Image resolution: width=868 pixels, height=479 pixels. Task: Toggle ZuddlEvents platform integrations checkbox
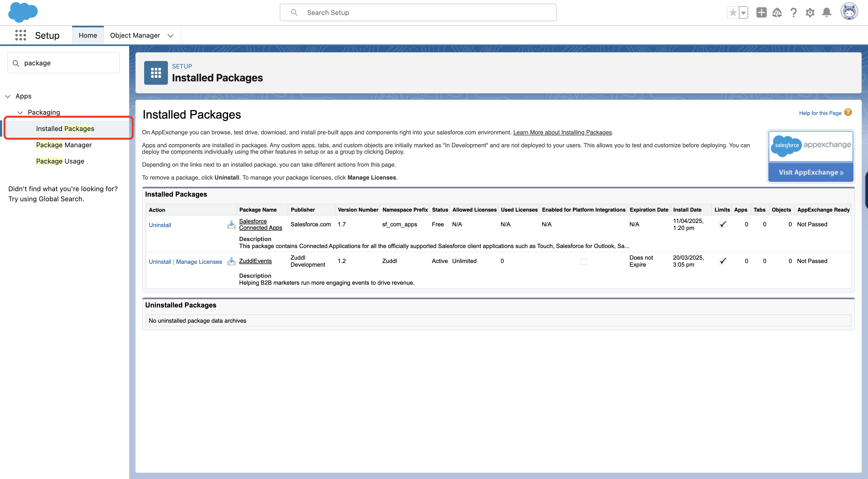(x=584, y=261)
